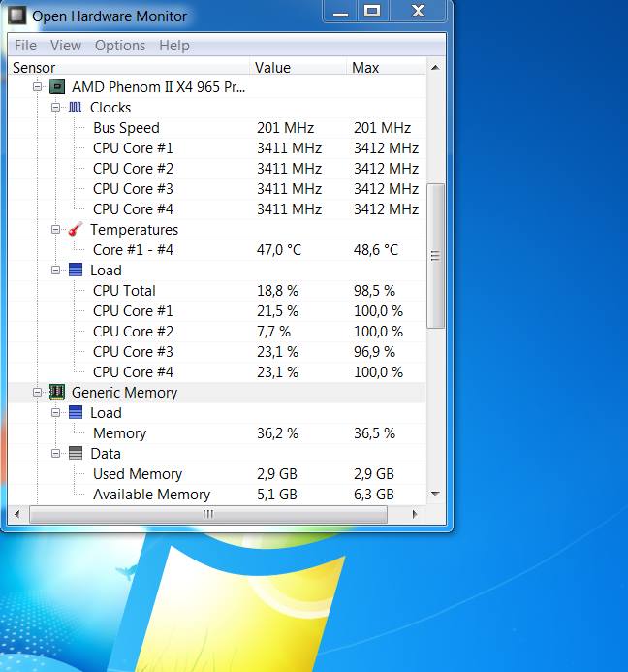Collapse the CPU Load group
The height and width of the screenshot is (672, 628).
55,270
